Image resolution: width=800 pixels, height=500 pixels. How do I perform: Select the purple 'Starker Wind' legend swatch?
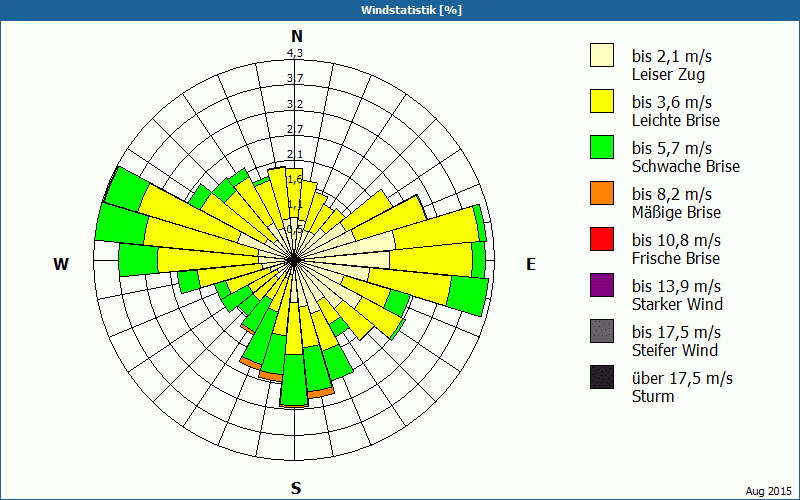click(x=601, y=285)
